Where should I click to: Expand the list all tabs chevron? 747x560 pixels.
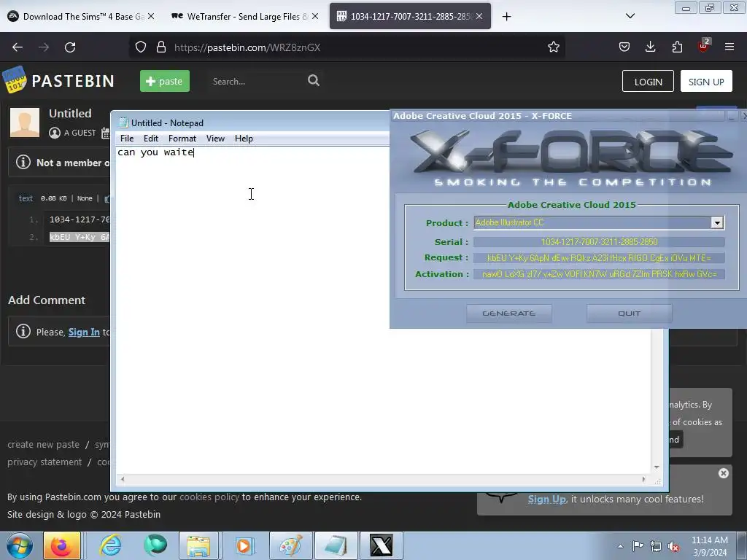[630, 16]
